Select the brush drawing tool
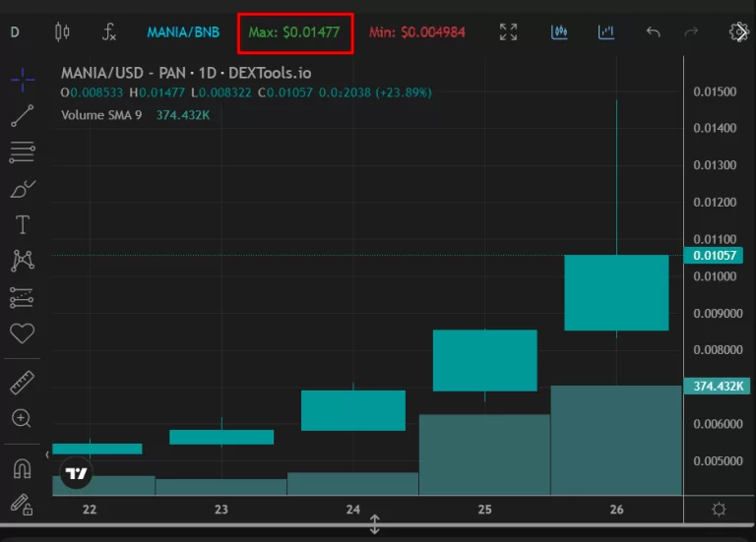 22,188
